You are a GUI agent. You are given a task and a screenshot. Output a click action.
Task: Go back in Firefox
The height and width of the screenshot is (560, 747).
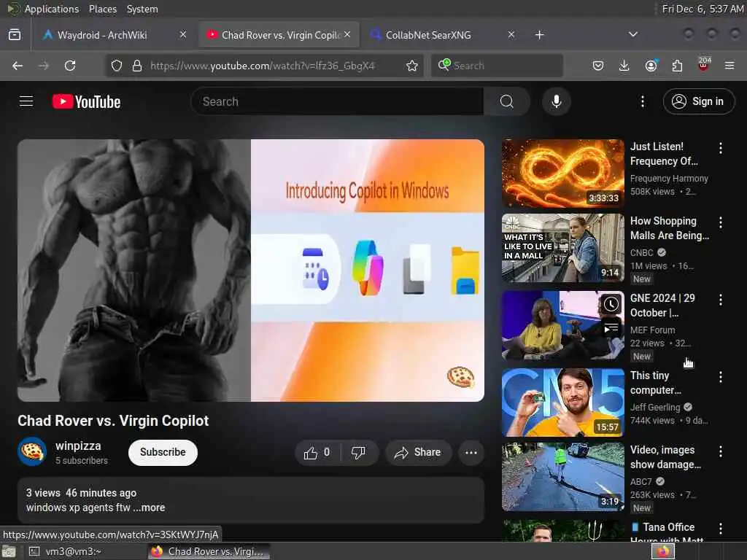18,66
